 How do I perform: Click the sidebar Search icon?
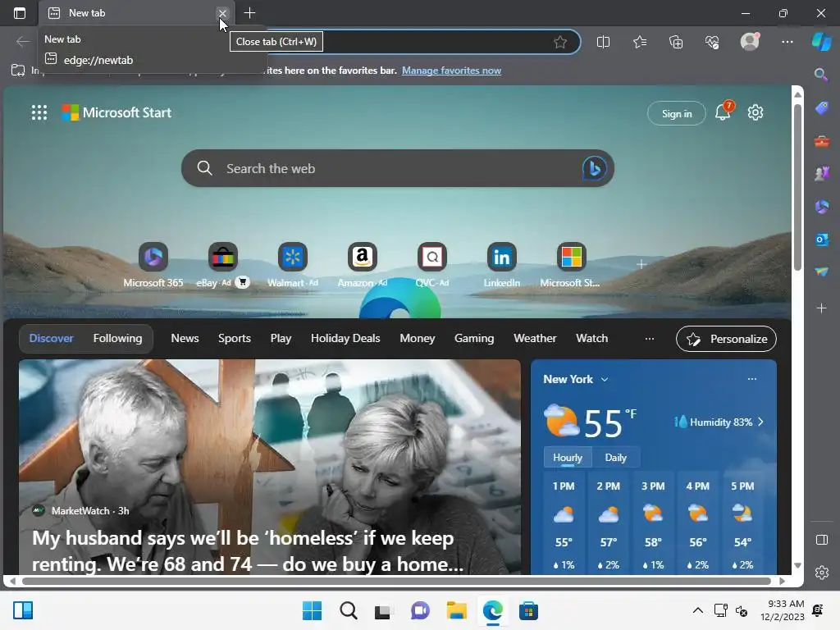tap(821, 75)
